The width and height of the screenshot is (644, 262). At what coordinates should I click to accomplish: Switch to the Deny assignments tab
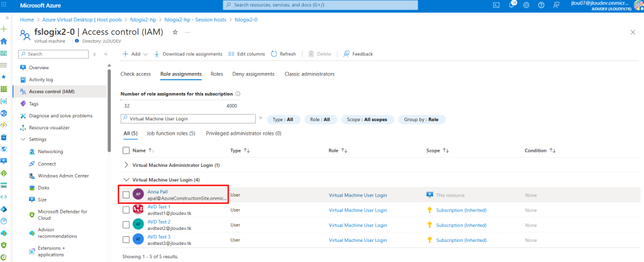(253, 74)
